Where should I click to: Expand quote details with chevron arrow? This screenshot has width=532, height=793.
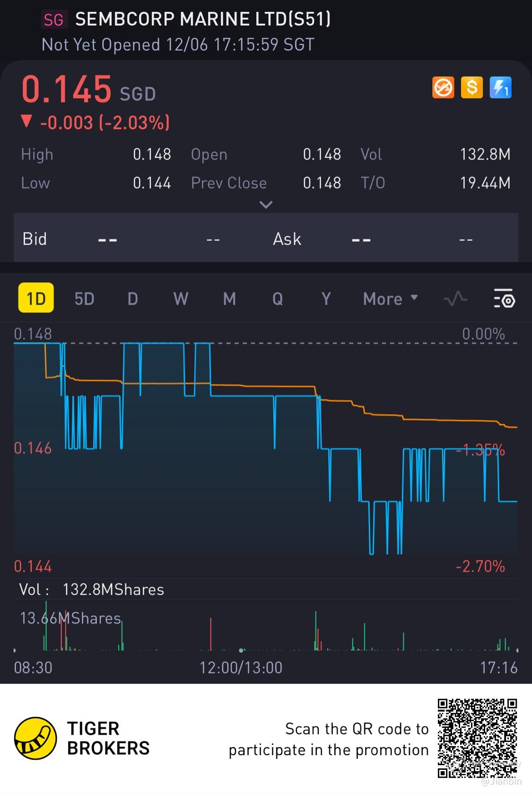pyautogui.click(x=266, y=205)
